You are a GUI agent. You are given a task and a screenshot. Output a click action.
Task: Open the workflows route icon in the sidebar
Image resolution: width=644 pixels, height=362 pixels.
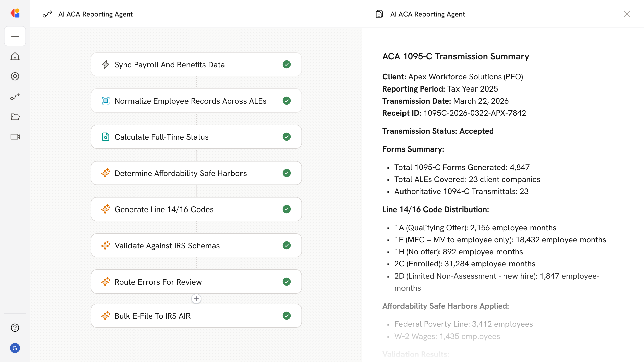pyautogui.click(x=15, y=97)
